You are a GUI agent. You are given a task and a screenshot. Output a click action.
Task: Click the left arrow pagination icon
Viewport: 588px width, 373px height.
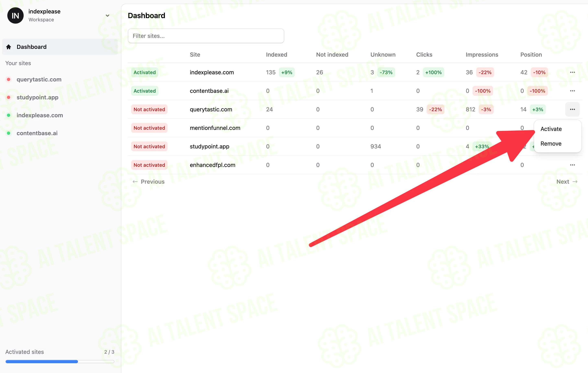point(135,182)
